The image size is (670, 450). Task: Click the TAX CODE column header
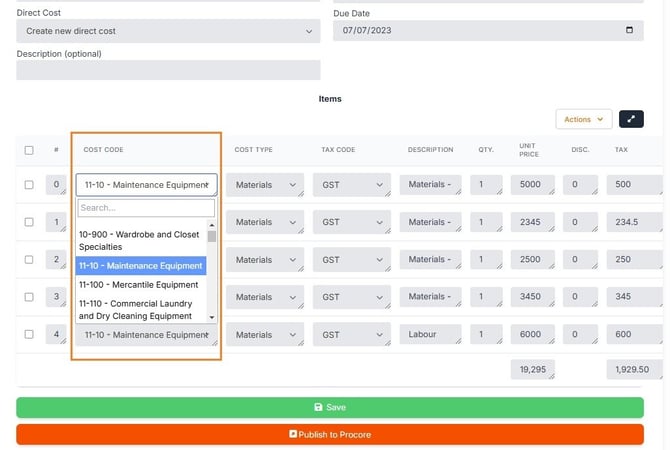click(338, 150)
